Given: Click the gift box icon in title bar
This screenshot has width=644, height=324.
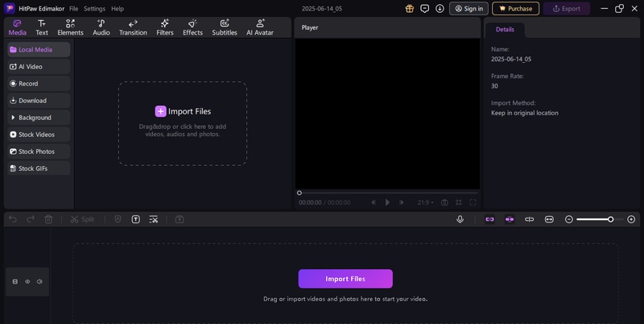Looking at the screenshot, I should tap(409, 8).
